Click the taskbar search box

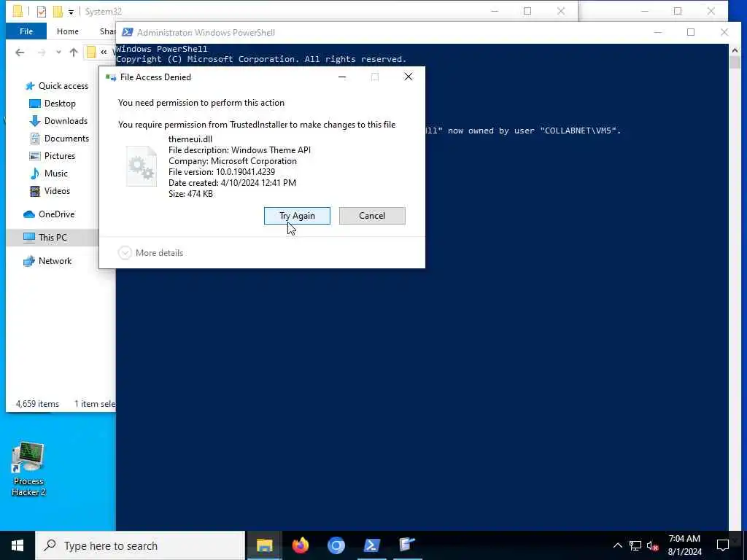click(x=140, y=545)
